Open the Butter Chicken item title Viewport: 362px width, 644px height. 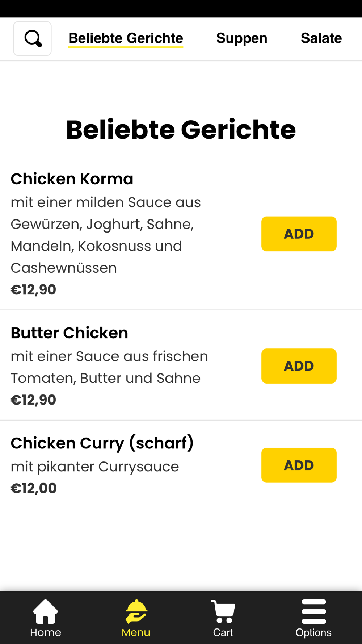click(70, 333)
